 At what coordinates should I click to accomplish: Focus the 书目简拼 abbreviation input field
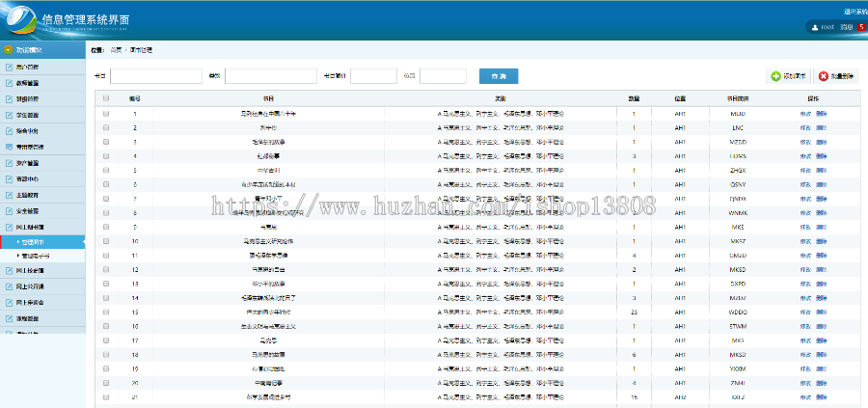pos(373,76)
